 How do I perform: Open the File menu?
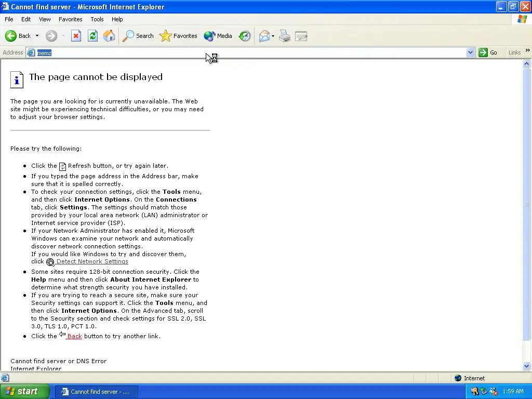point(9,19)
